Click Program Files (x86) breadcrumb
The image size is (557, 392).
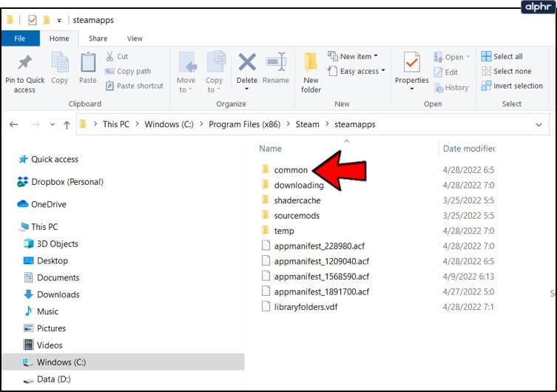coord(244,124)
